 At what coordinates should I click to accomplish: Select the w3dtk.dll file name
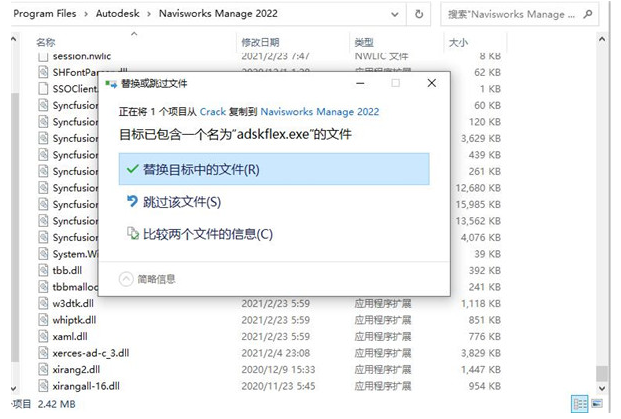(x=73, y=303)
